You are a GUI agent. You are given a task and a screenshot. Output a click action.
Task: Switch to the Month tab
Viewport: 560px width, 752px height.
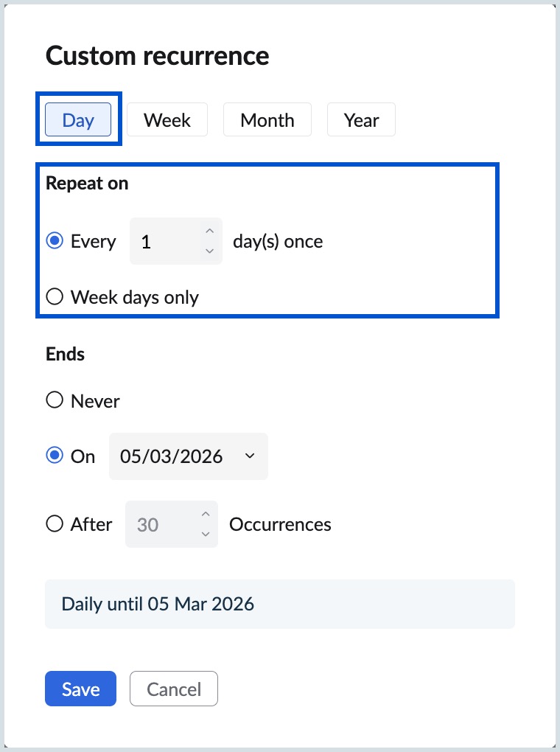(x=267, y=119)
